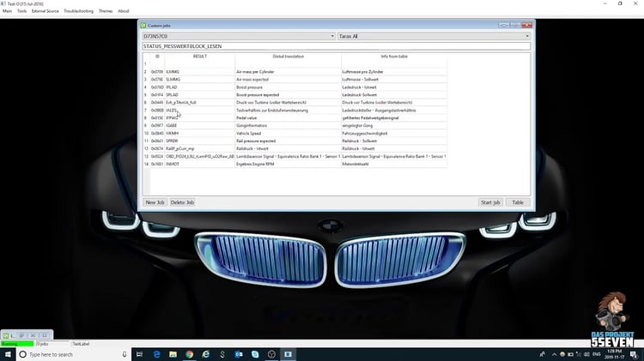Select the 'Luftmasse pro Zylinder' cell
This screenshot has height=361, width=644.
[x=394, y=72]
